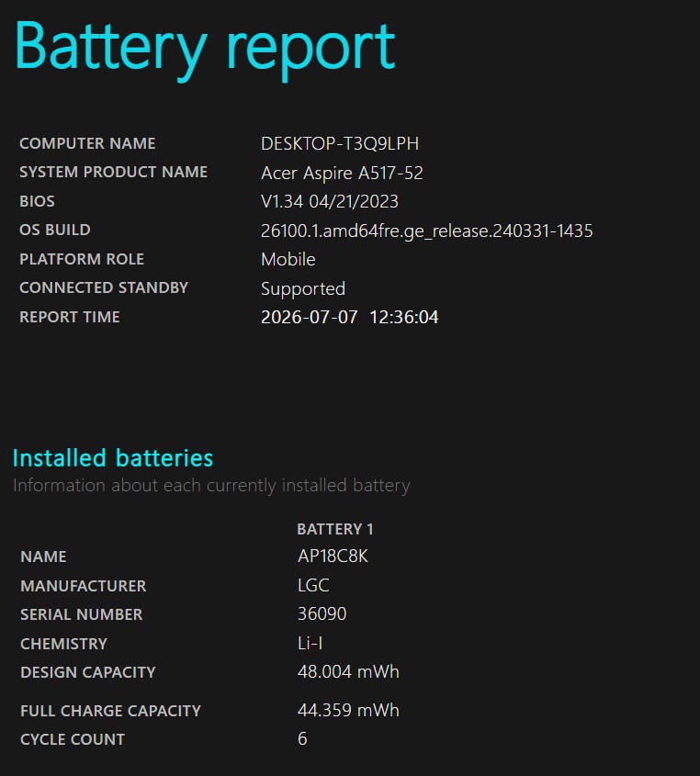Screen dimensions: 700x776
Task: Click the manufacturer value LGC
Action: coord(313,586)
